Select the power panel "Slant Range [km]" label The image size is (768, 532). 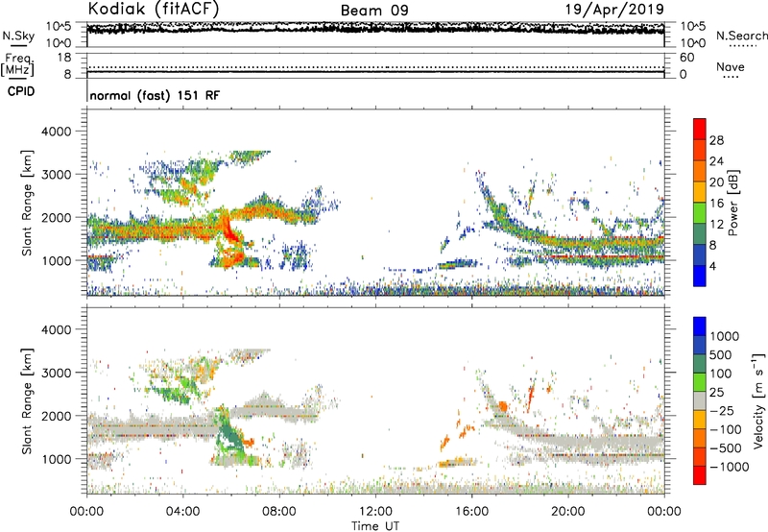(x=27, y=203)
